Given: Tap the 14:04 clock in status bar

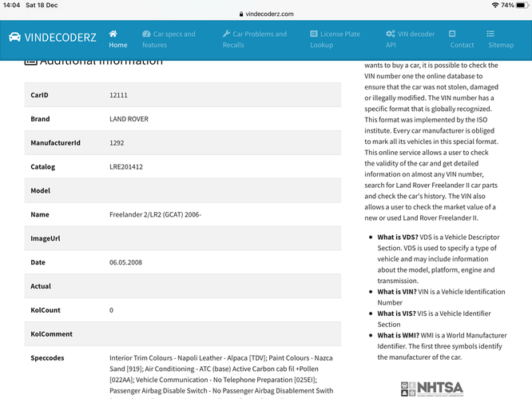Looking at the screenshot, I should 11,5.
